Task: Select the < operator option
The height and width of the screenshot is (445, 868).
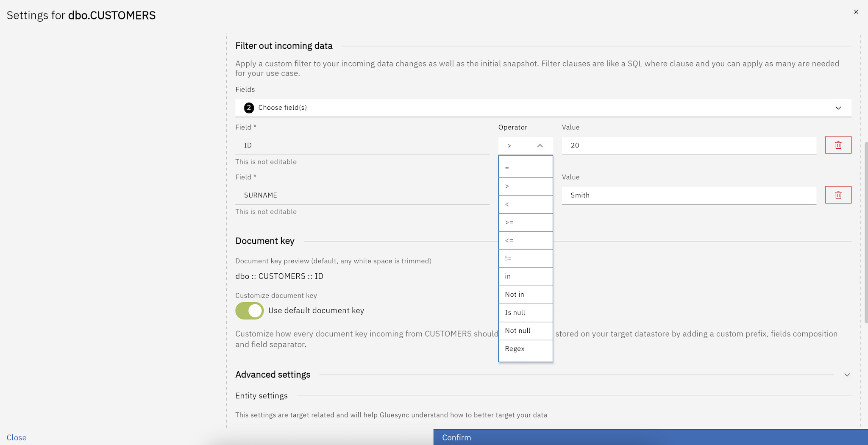Action: 526,204
